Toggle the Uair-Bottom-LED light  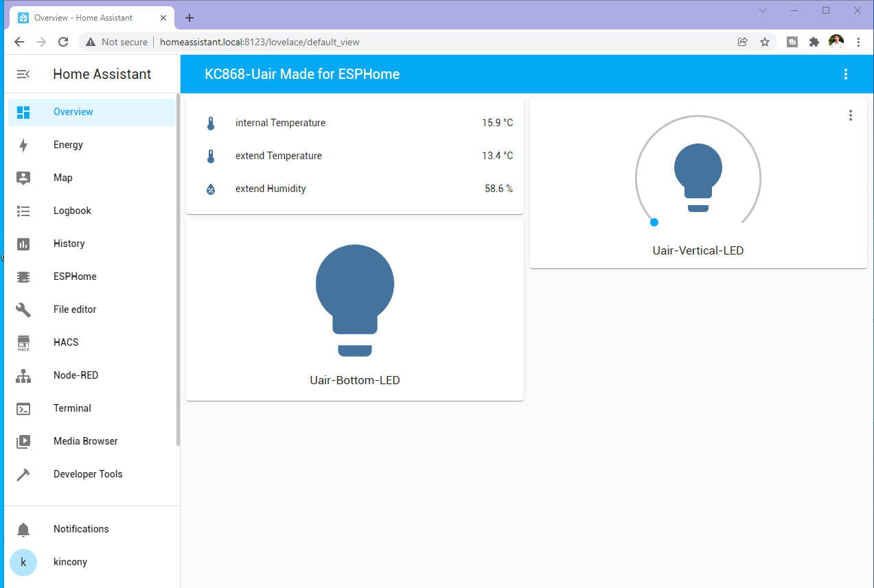pos(354,301)
